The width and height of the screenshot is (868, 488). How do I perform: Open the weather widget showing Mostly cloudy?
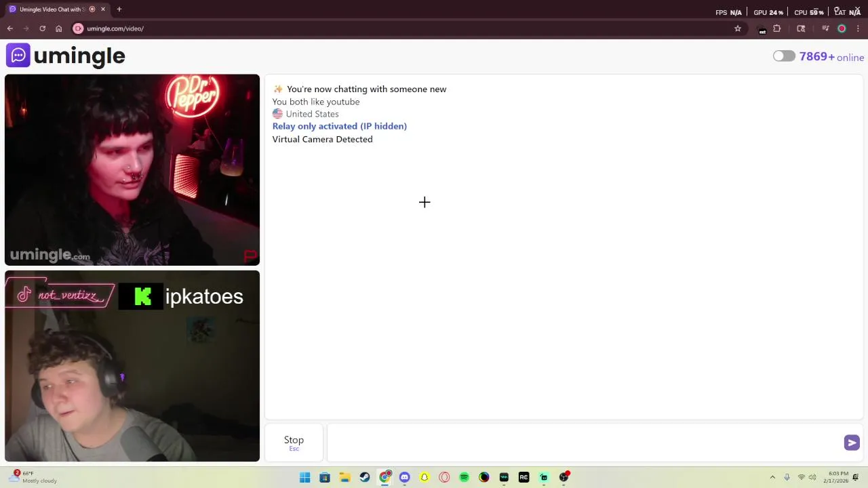tap(33, 477)
